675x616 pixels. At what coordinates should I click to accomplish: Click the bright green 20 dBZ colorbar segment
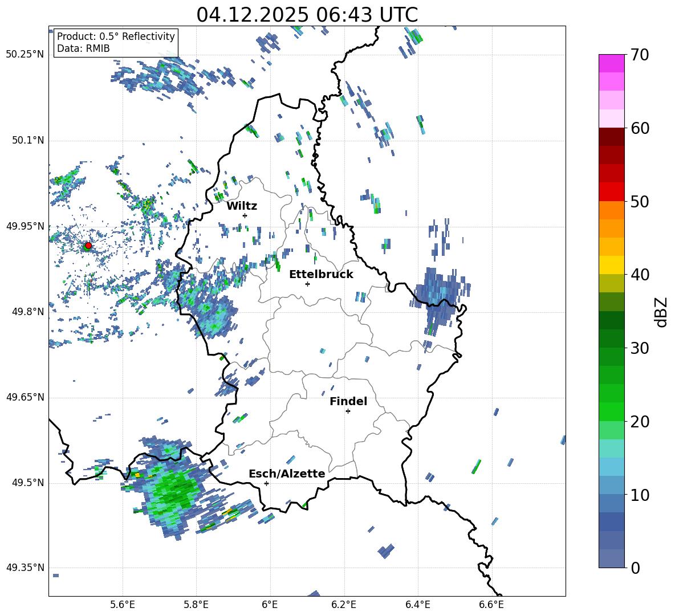click(611, 411)
